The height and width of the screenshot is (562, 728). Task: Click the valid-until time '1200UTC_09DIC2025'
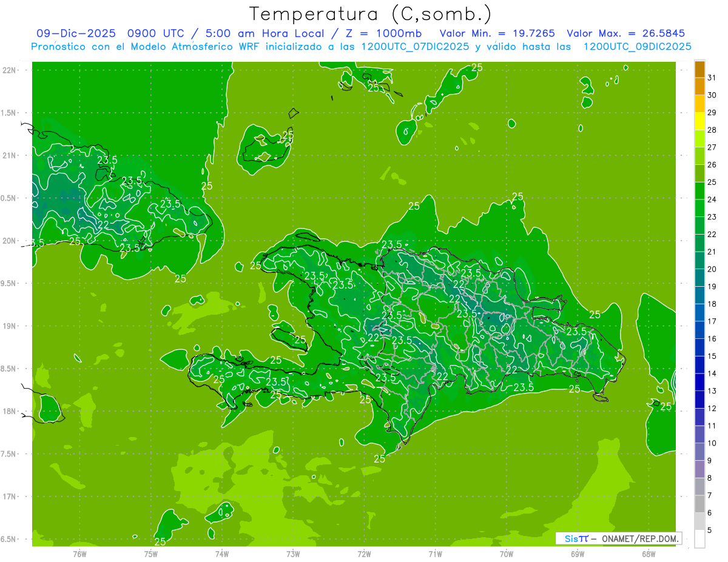coord(637,47)
